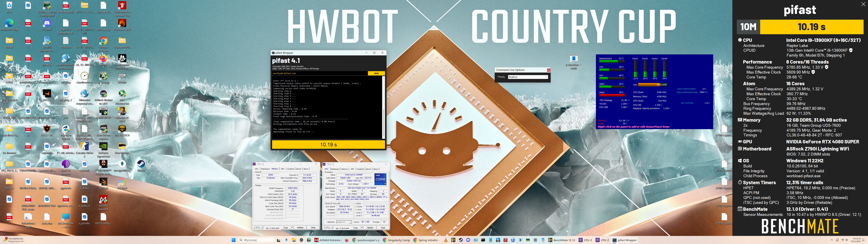Click Close button in CPU-Z Memory window

point(313,228)
